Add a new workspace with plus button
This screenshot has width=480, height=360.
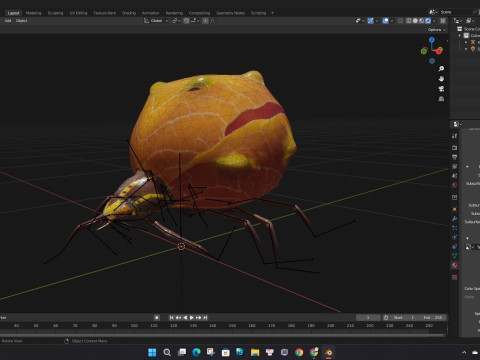tap(272, 13)
